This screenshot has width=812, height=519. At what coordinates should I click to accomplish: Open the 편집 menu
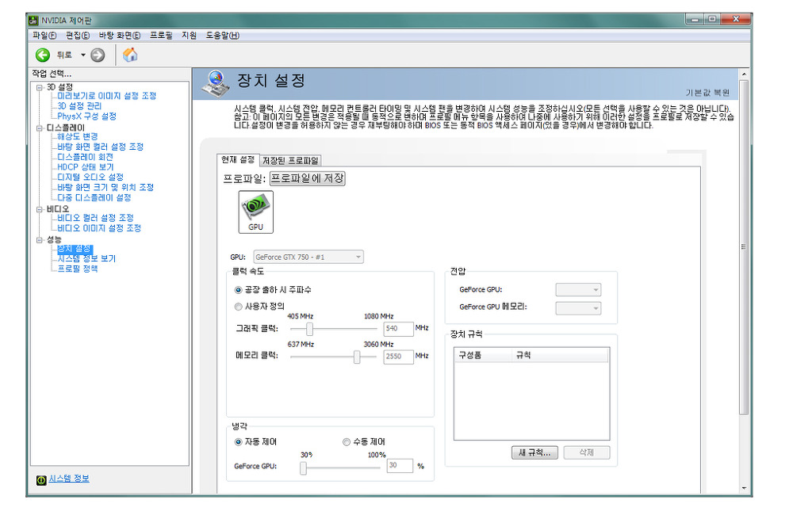(x=78, y=35)
